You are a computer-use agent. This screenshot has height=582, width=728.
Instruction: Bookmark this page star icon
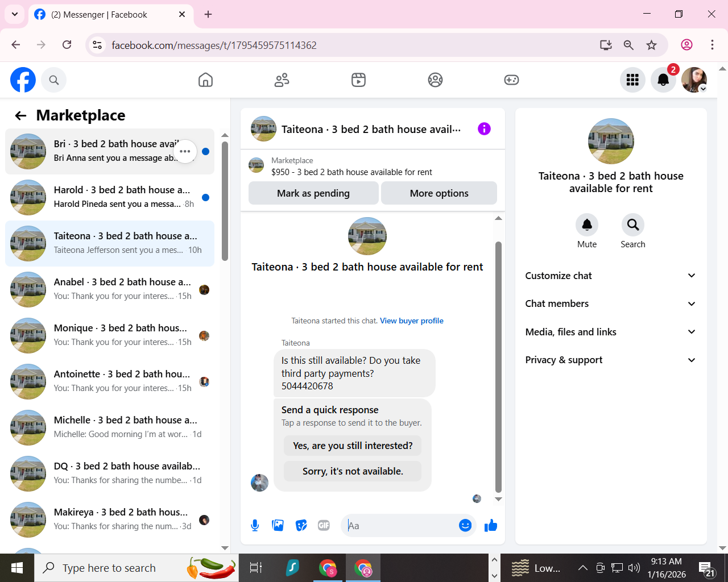pyautogui.click(x=652, y=45)
